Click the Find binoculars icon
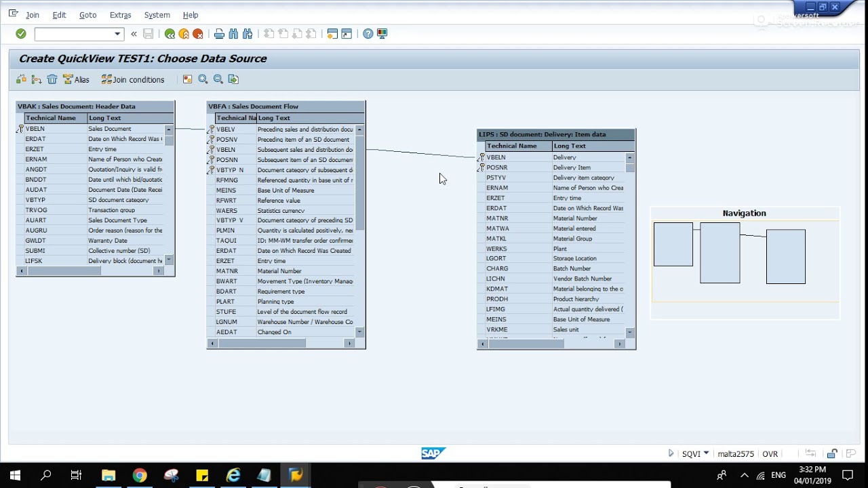 (x=233, y=34)
